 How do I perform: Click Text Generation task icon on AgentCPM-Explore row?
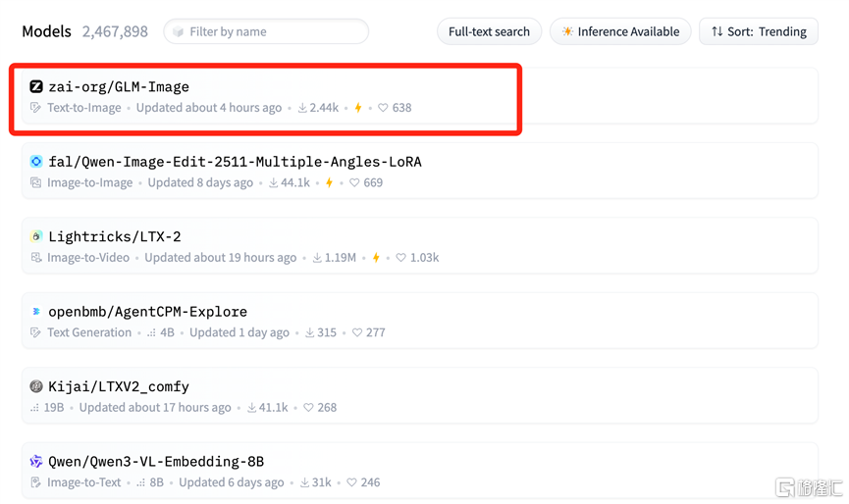[35, 332]
